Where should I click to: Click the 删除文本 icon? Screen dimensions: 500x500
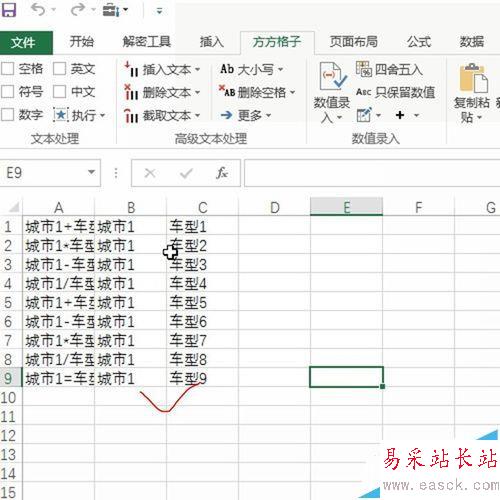[x=132, y=92]
